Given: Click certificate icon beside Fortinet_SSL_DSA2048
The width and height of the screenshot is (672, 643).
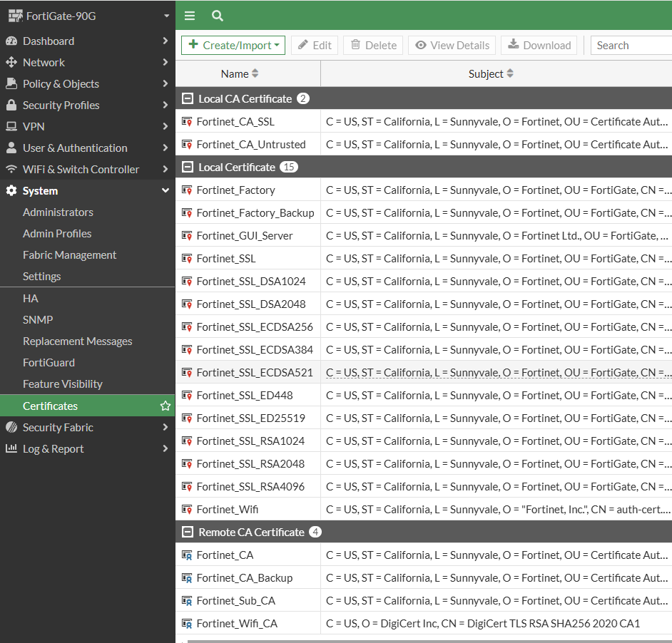Looking at the screenshot, I should 187,304.
